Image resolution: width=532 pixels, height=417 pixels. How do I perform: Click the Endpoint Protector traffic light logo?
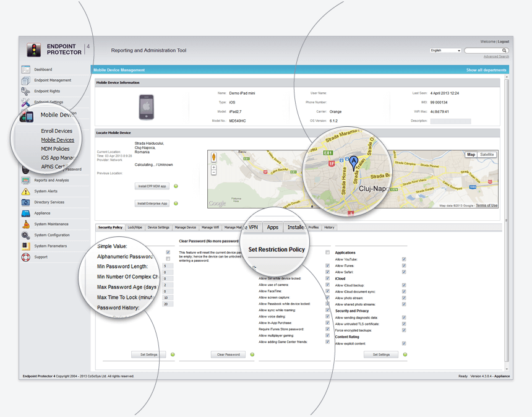34,49
